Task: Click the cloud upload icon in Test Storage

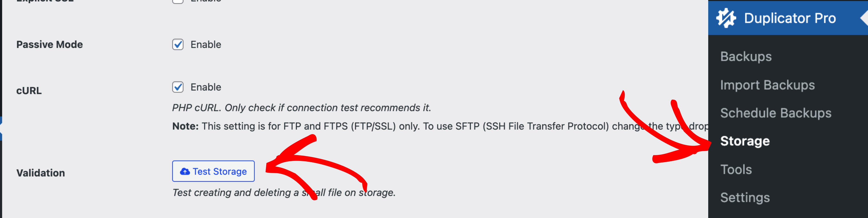Action: [x=185, y=172]
